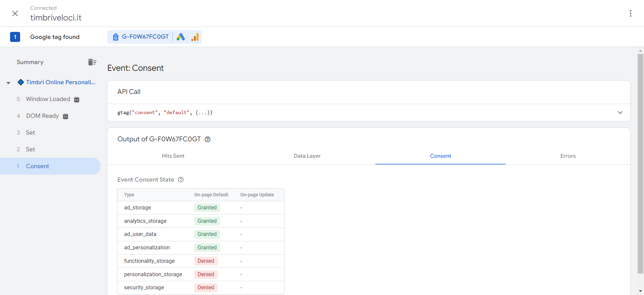Screen dimensions: 644x295
Task: Select event 3 Set in sidebar
Action: [31, 133]
